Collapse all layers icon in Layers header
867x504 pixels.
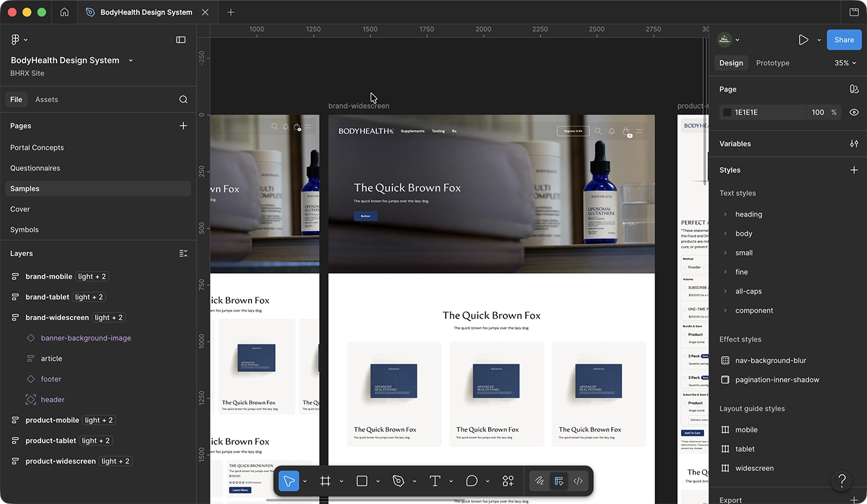point(183,253)
